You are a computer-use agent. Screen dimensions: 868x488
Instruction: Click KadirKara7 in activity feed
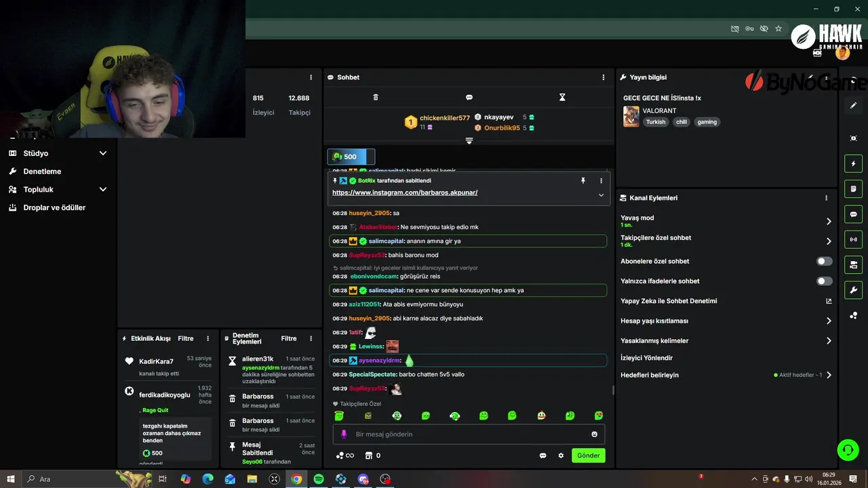click(156, 361)
